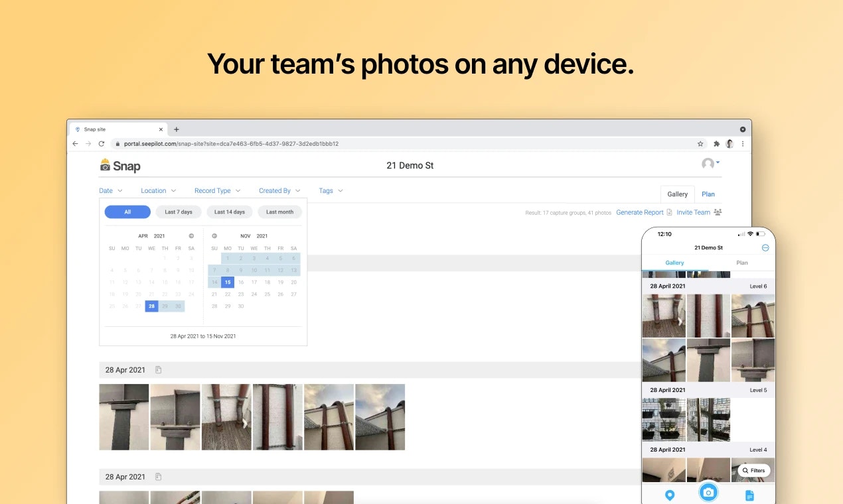Click the people icon beside Invite Team
Image resolution: width=843 pixels, height=504 pixels.
pos(718,212)
